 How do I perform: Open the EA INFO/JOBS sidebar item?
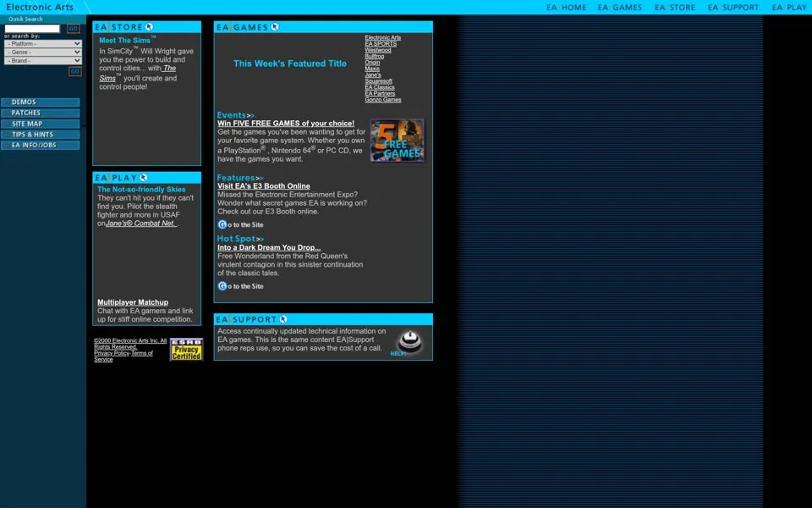point(41,145)
